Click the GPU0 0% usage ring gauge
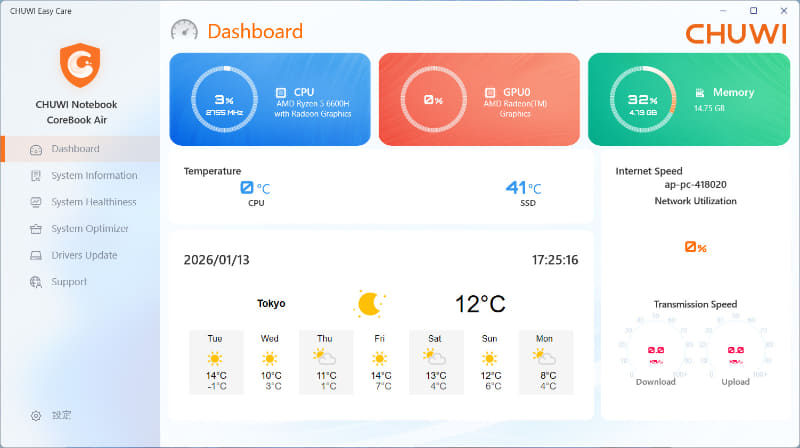Image resolution: width=800 pixels, height=448 pixels. tap(434, 99)
